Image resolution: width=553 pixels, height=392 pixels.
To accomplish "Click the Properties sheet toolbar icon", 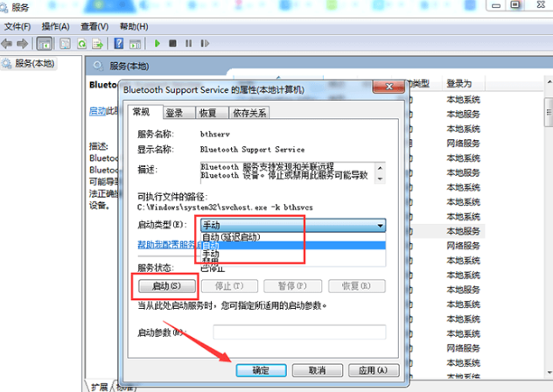I will [x=65, y=44].
